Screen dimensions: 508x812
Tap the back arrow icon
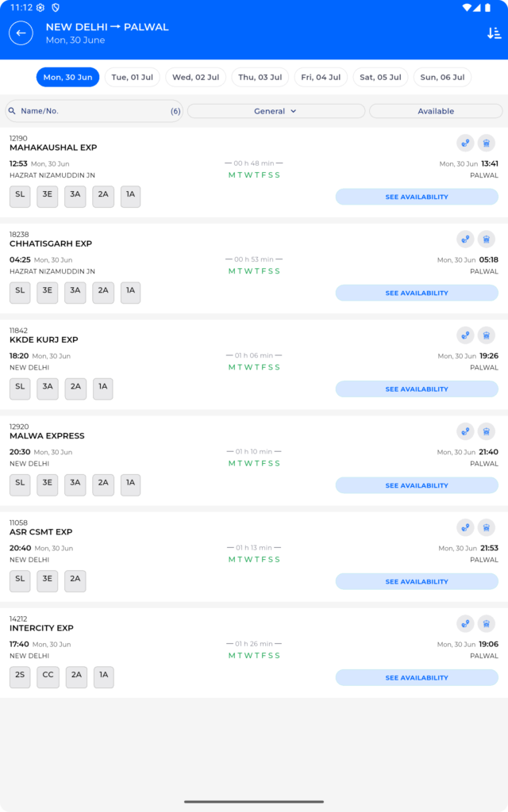[x=21, y=33]
